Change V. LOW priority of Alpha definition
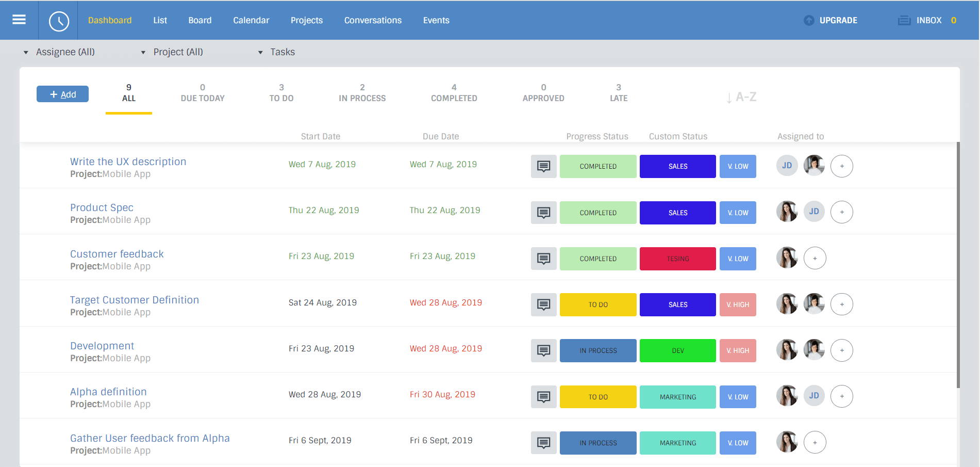The image size is (980, 467). (738, 397)
